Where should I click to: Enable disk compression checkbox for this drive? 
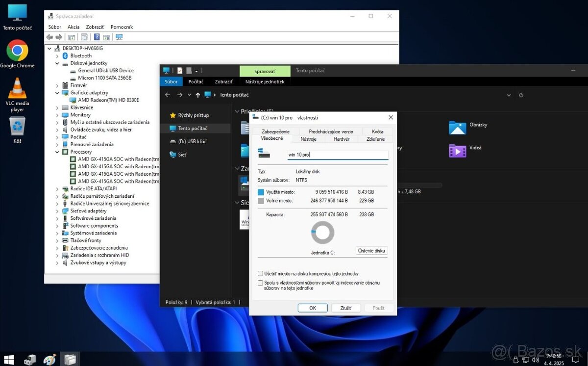(260, 274)
